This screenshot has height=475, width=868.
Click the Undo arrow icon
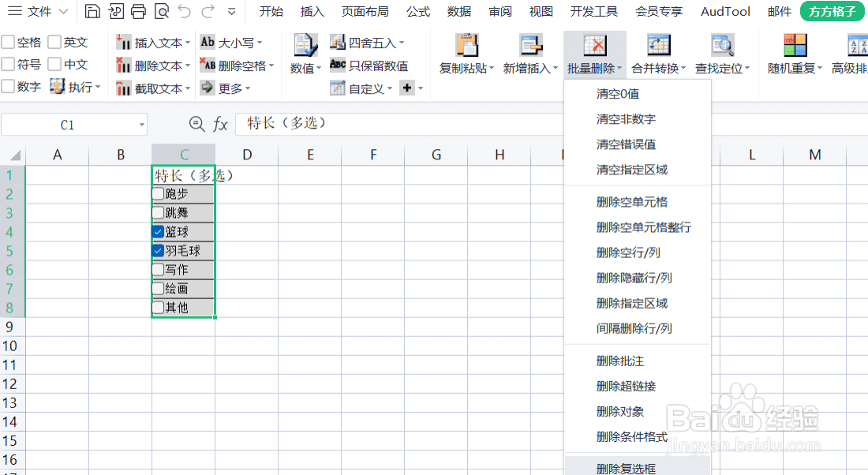[x=185, y=11]
